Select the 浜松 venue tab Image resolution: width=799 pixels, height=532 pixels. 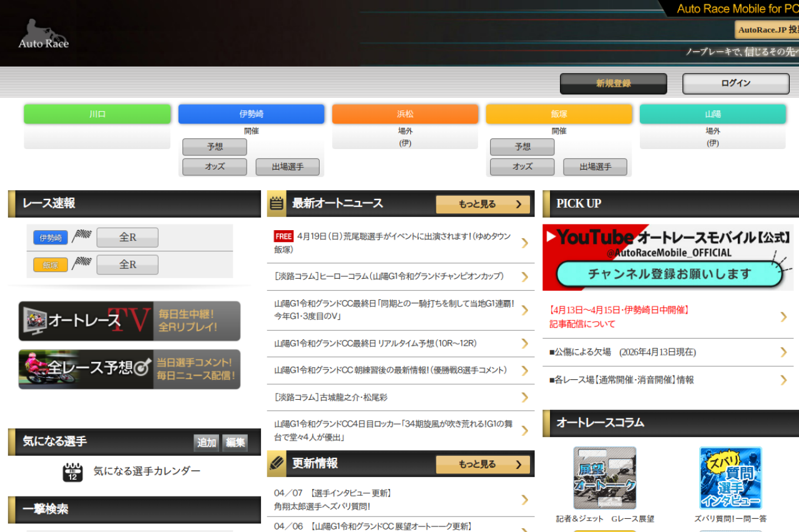point(405,114)
